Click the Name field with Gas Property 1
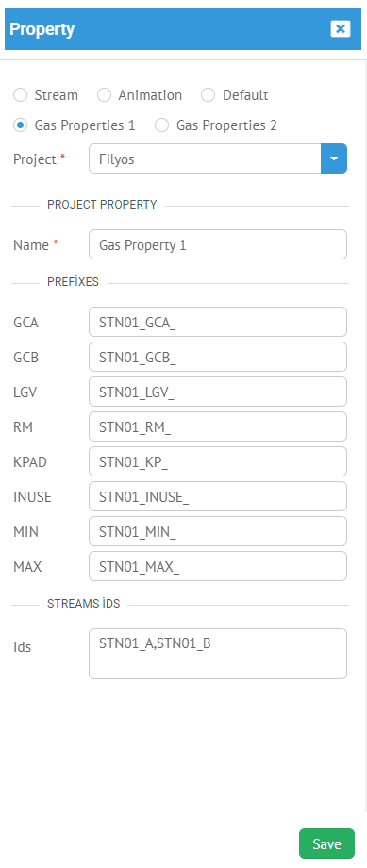Viewport: 367px width, 868px height. click(x=218, y=244)
